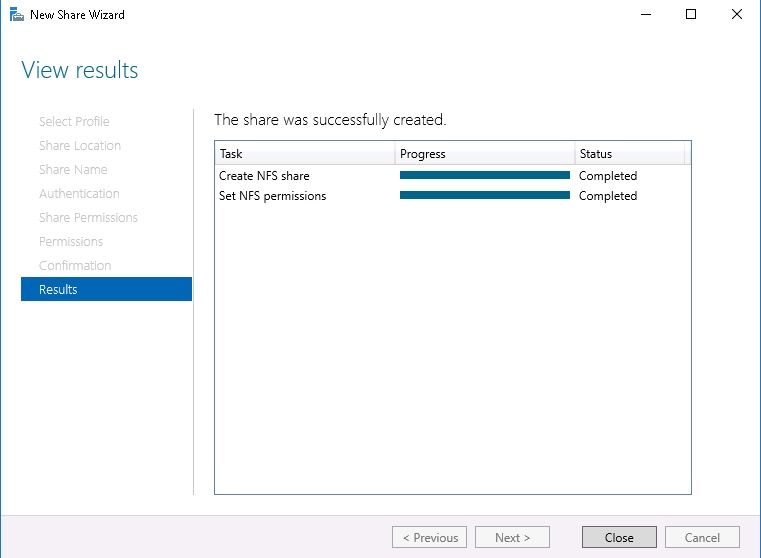Click the Status column header

click(x=629, y=154)
